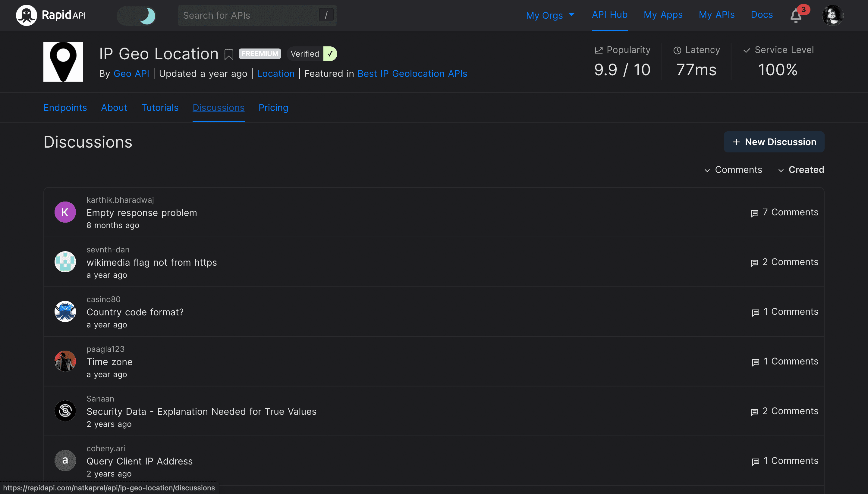Click comment icon on the wikimedia flag row
Screen dimensions: 868x494
pos(754,263)
